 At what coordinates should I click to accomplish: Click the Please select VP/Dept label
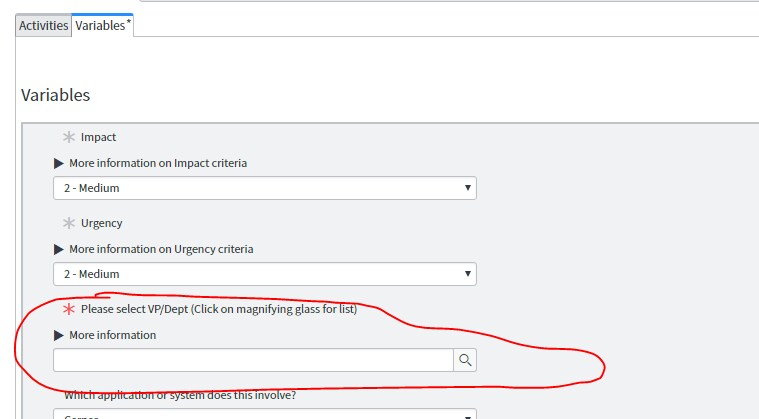[219, 309]
